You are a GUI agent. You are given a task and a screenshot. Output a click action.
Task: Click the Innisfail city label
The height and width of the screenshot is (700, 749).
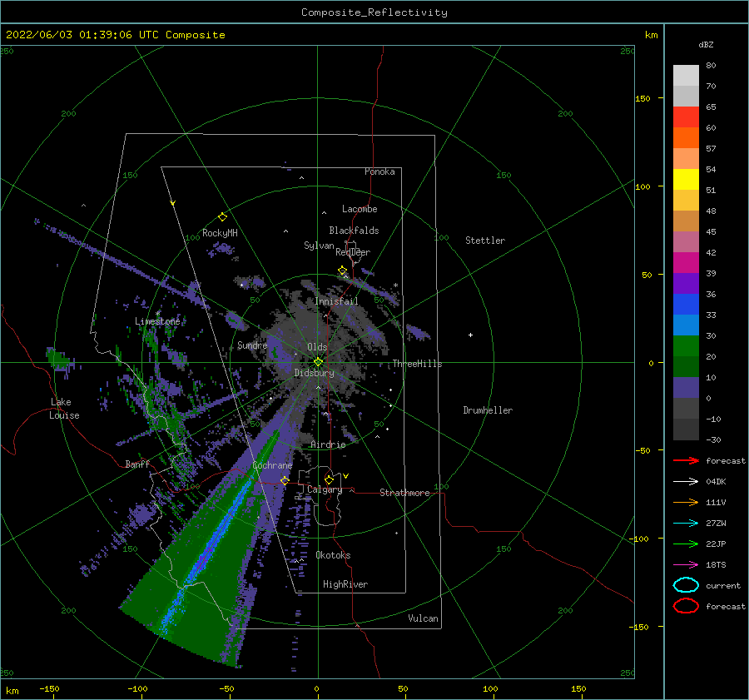click(x=336, y=301)
